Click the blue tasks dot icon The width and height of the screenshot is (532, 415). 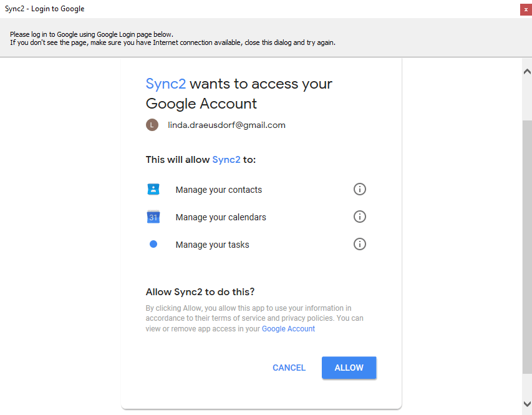(x=153, y=244)
